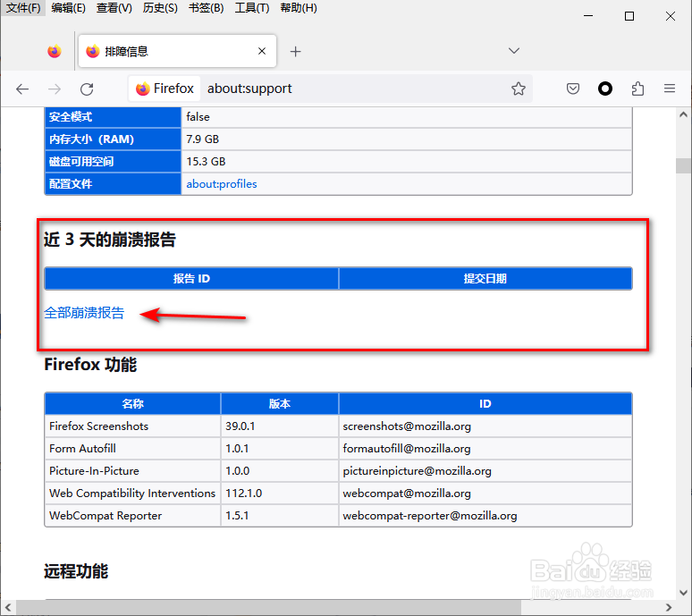The height and width of the screenshot is (616, 692).
Task: Open a new tab with the plus button
Action: pyautogui.click(x=295, y=52)
